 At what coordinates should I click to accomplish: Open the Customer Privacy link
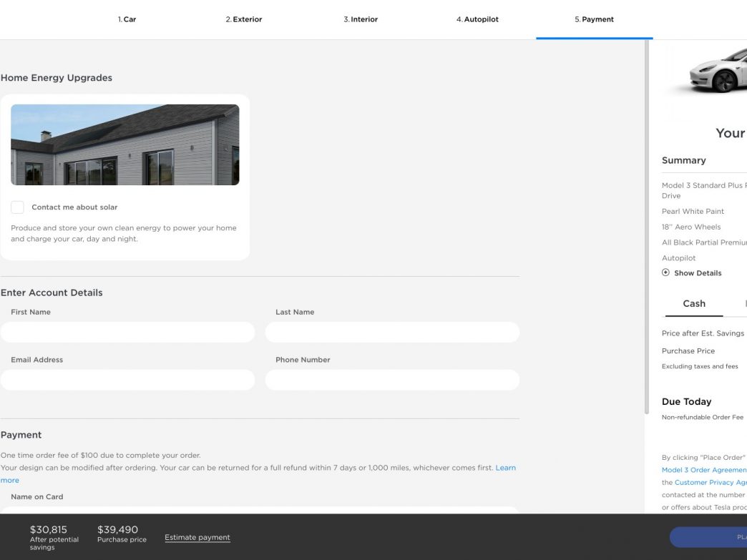(711, 482)
